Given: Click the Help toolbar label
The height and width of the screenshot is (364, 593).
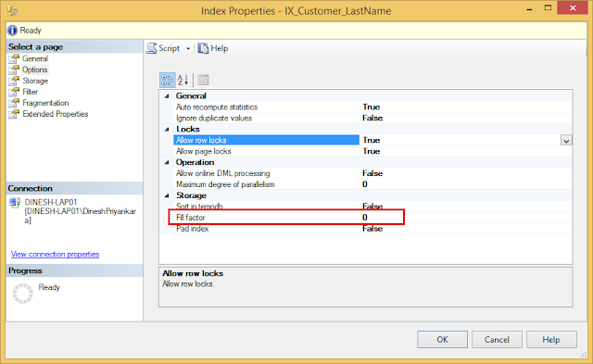Looking at the screenshot, I should point(220,48).
